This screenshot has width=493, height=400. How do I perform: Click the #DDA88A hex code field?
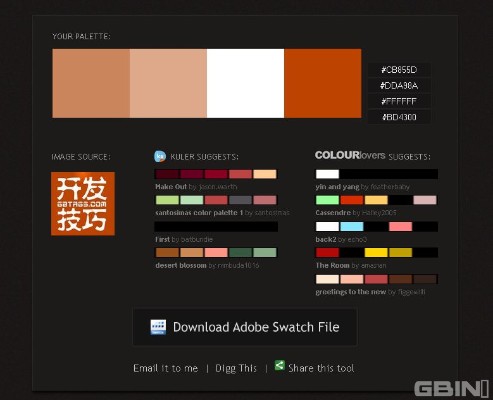pyautogui.click(x=399, y=86)
